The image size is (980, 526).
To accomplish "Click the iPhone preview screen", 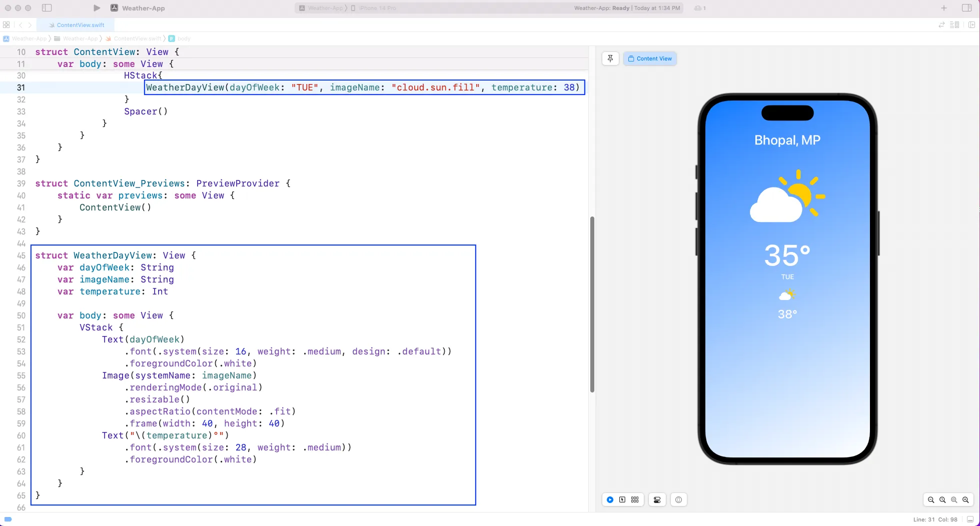I will 787,279.
